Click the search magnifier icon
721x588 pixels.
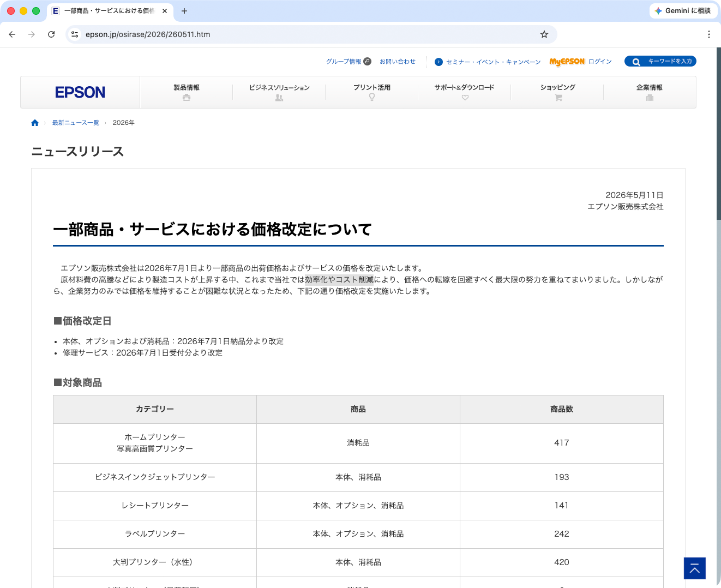click(x=636, y=62)
